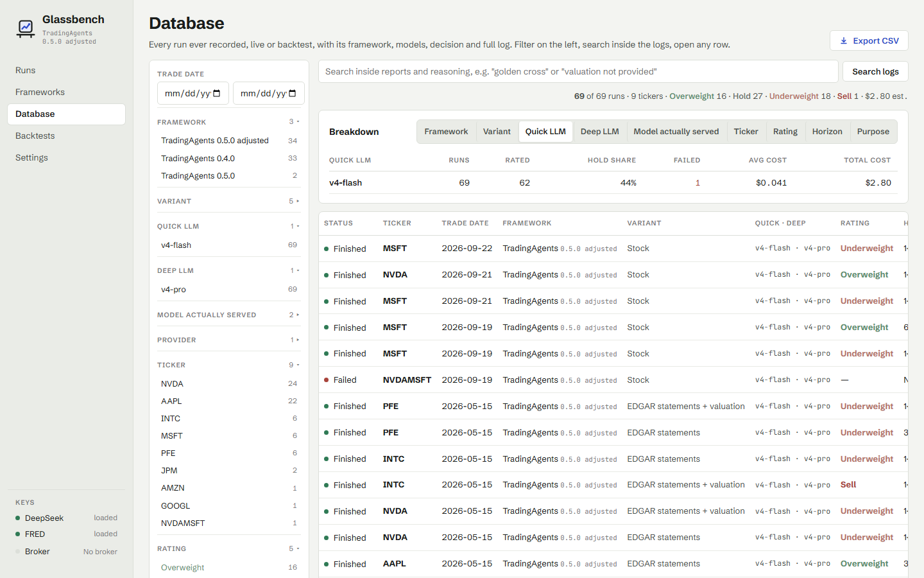This screenshot has width=924, height=578.
Task: Filter by v4-pro deep LLM
Action: click(x=228, y=290)
